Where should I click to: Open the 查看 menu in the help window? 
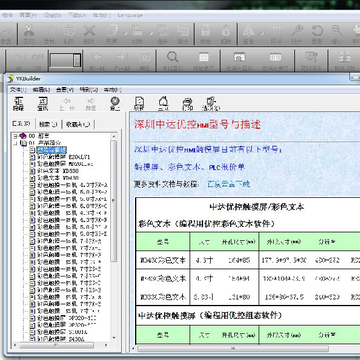(x=65, y=90)
